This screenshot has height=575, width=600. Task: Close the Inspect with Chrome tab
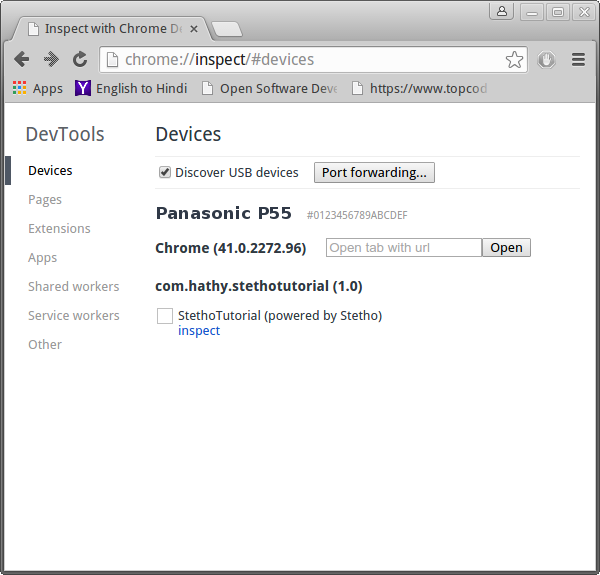(x=194, y=29)
